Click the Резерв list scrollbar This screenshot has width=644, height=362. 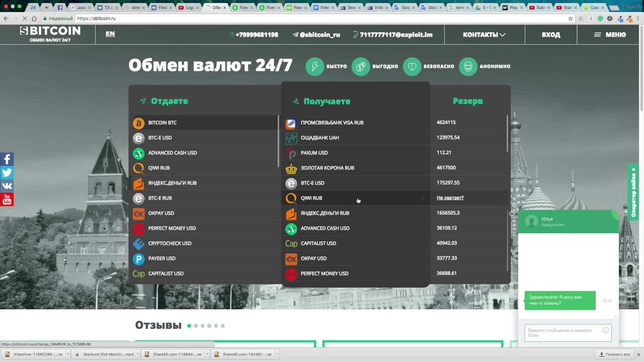507,134
